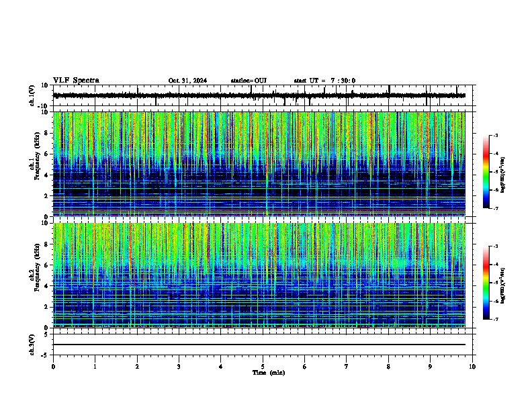Click the ch.1 colorbar log(PSD) units label
This screenshot has height=411, width=532.
[x=503, y=175]
